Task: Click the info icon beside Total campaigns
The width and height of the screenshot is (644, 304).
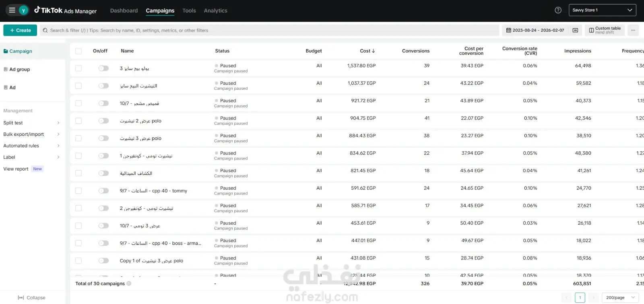Action: [x=129, y=283]
